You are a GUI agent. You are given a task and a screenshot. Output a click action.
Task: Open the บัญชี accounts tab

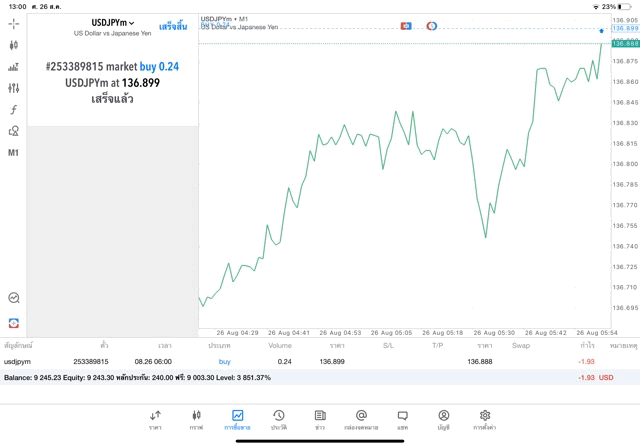[x=444, y=420]
